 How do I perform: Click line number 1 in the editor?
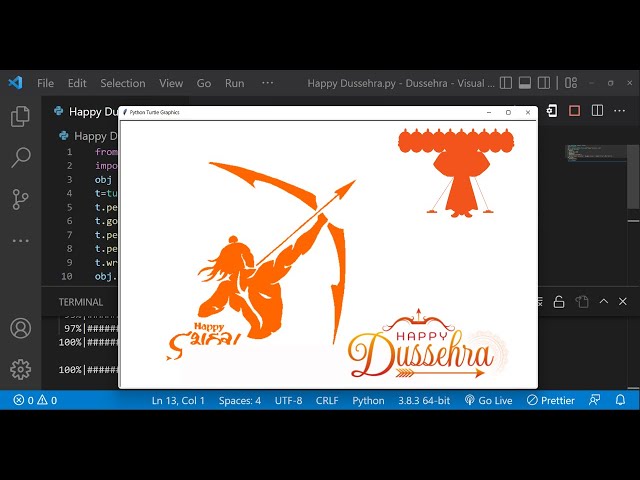click(70, 152)
